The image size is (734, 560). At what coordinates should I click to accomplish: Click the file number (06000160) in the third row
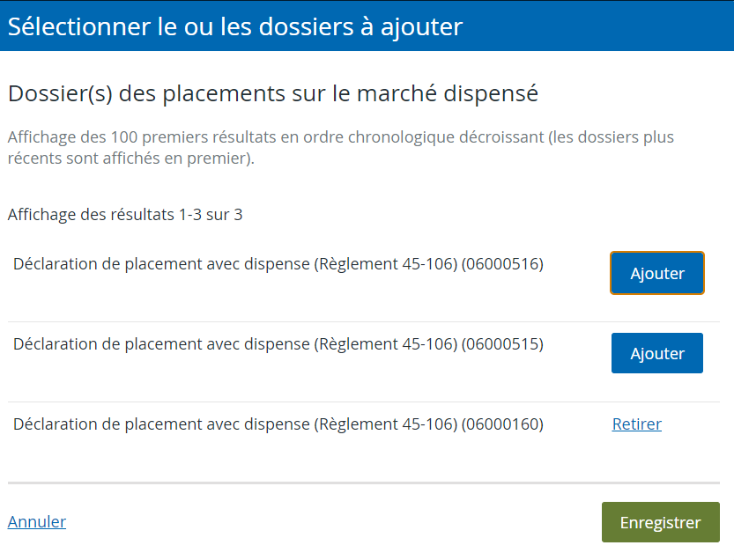click(502, 424)
